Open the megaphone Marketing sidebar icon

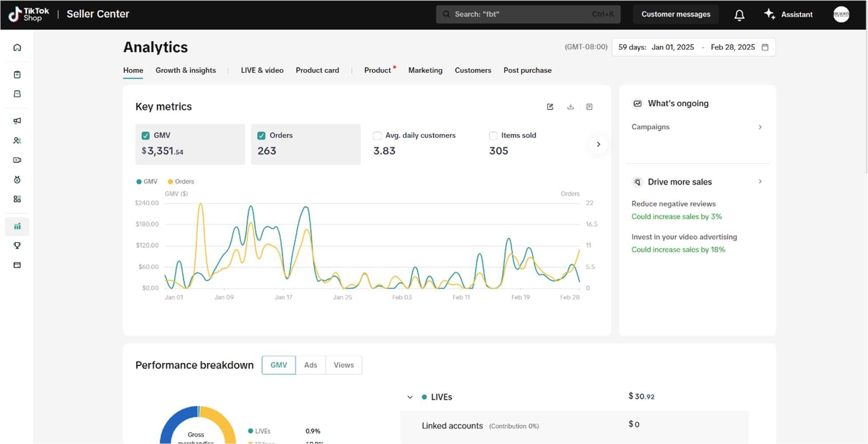pyautogui.click(x=17, y=121)
